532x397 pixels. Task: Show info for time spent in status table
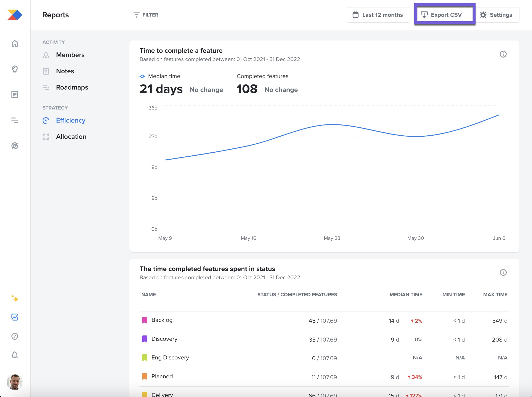(x=503, y=272)
